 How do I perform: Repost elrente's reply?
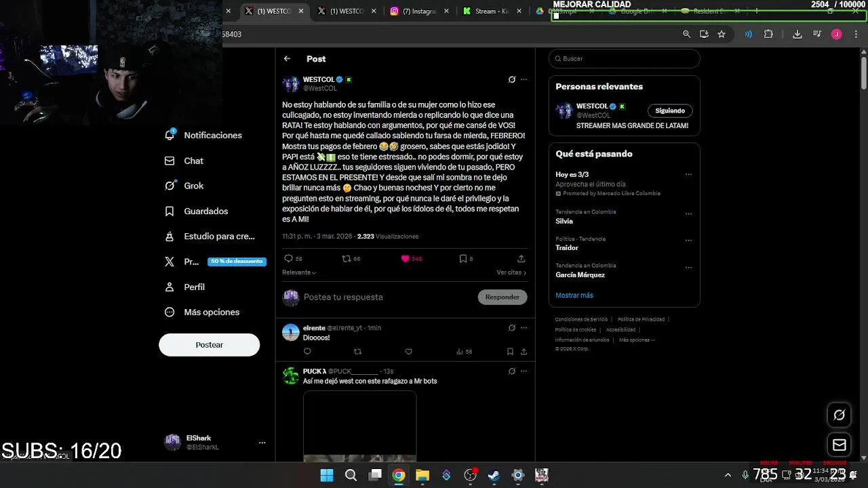pyautogui.click(x=358, y=352)
